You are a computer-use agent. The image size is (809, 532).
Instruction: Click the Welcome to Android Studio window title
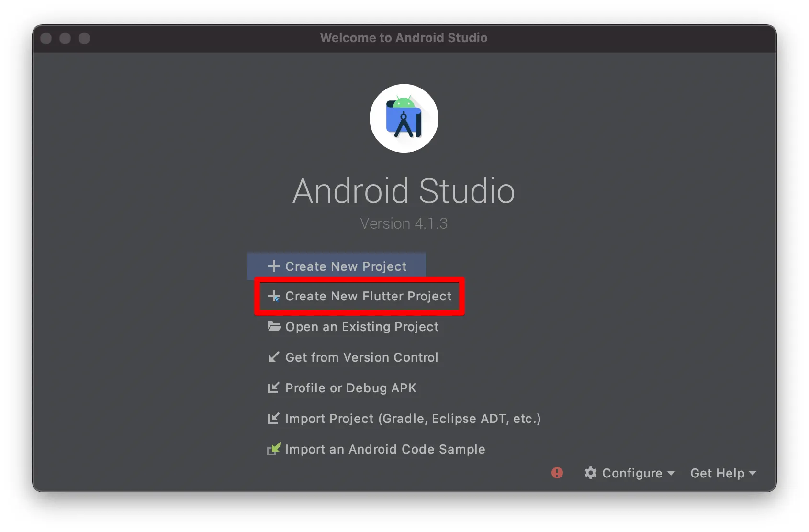pyautogui.click(x=404, y=38)
